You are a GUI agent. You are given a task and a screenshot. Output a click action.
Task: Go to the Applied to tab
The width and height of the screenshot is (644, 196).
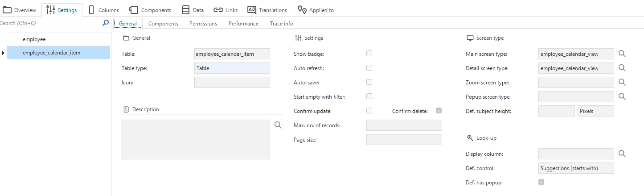pyautogui.click(x=316, y=10)
